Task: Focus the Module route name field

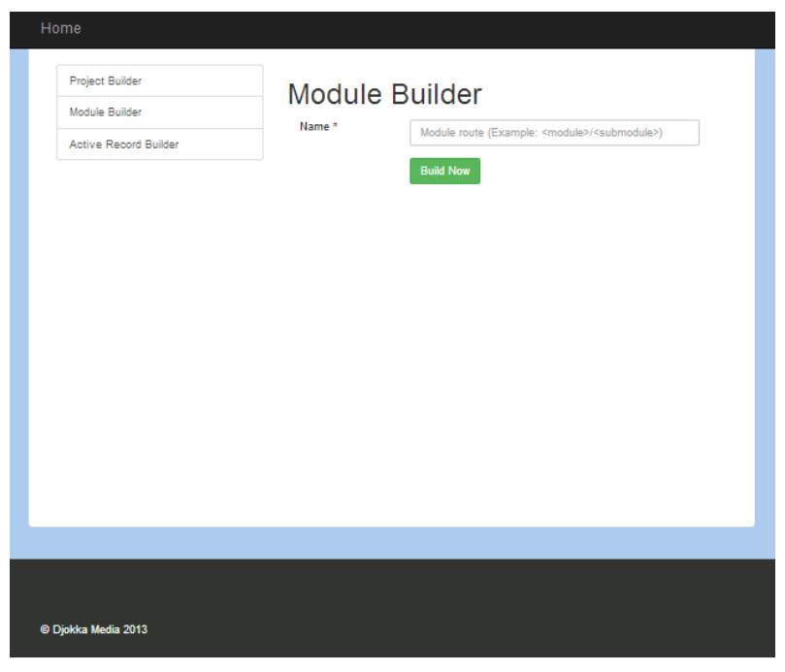Action: (554, 133)
